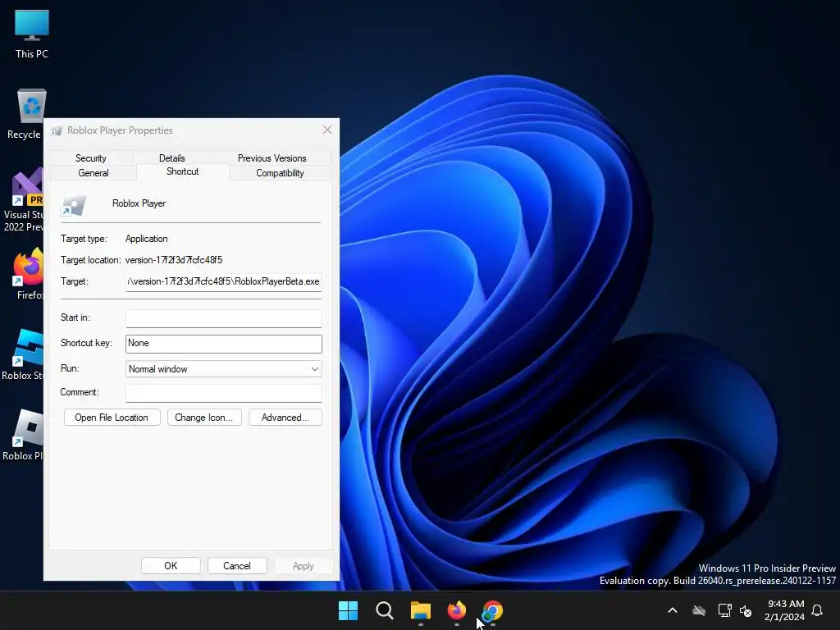This screenshot has height=630, width=840.
Task: Confirm the dialog with OK
Action: [171, 566]
